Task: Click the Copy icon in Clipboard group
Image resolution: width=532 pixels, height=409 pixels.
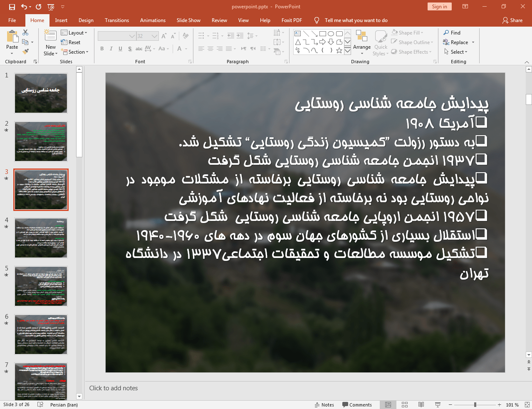Action: [x=25, y=42]
